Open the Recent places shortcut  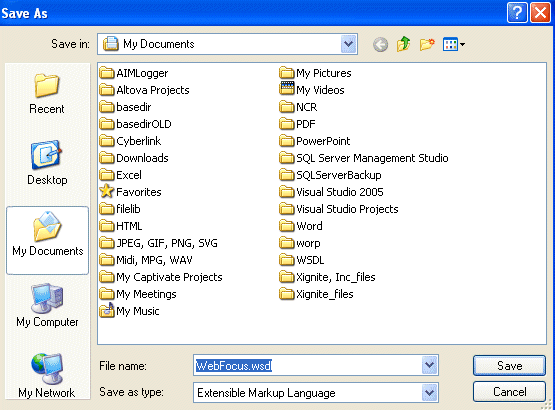point(47,94)
